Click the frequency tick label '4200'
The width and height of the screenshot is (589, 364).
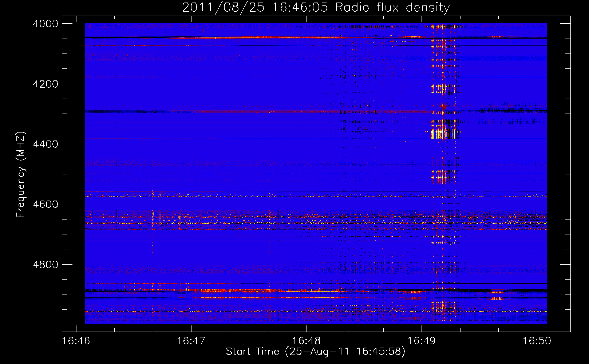coord(46,84)
